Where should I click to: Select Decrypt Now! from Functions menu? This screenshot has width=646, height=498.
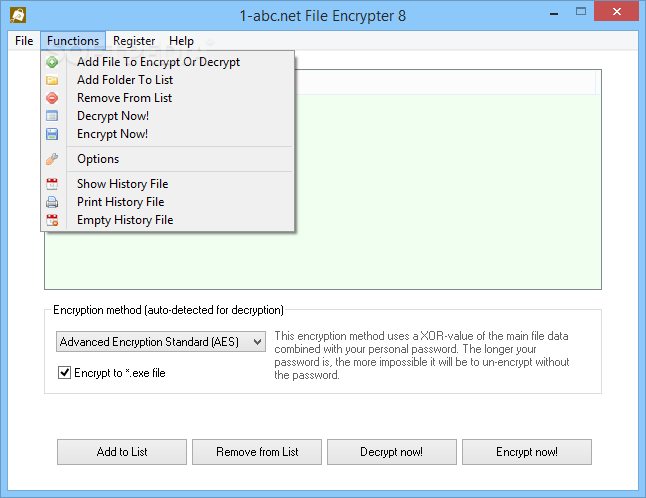point(168,116)
